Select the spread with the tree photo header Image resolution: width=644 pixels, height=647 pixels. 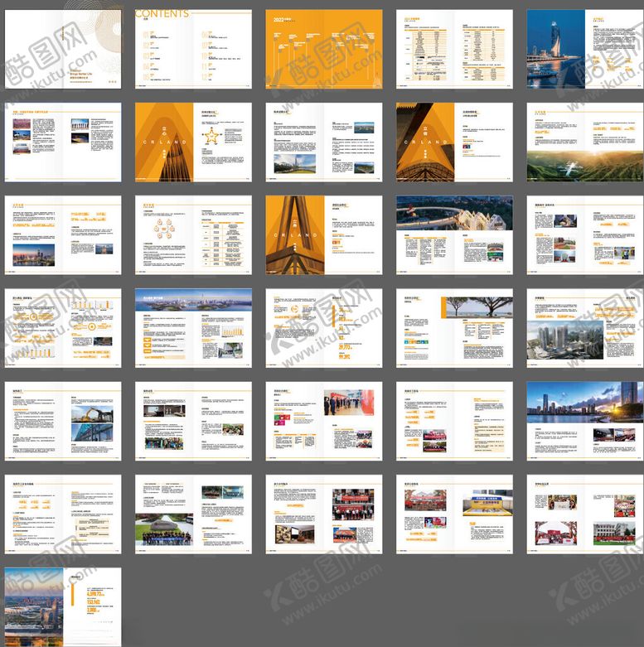(x=454, y=328)
